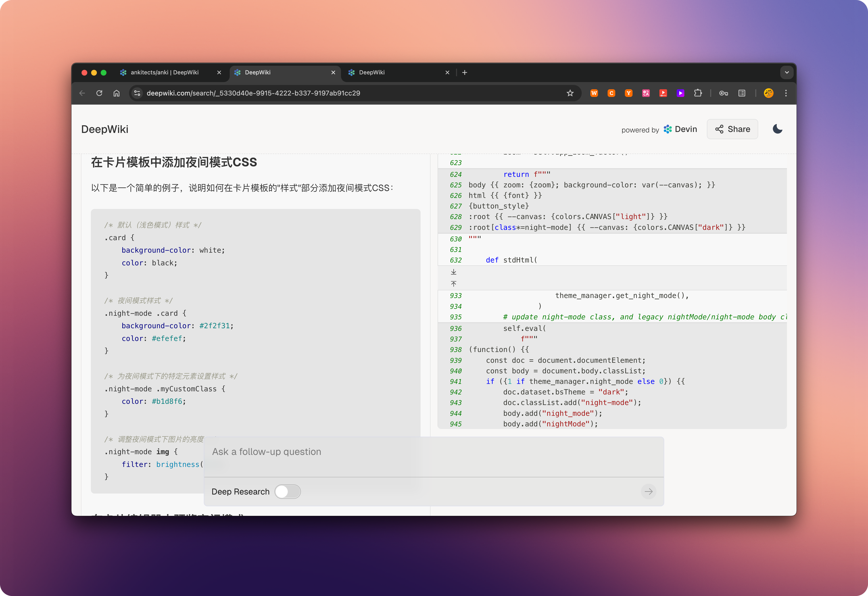Toggle dark mode with the moon icon
The height and width of the screenshot is (596, 868).
[777, 129]
